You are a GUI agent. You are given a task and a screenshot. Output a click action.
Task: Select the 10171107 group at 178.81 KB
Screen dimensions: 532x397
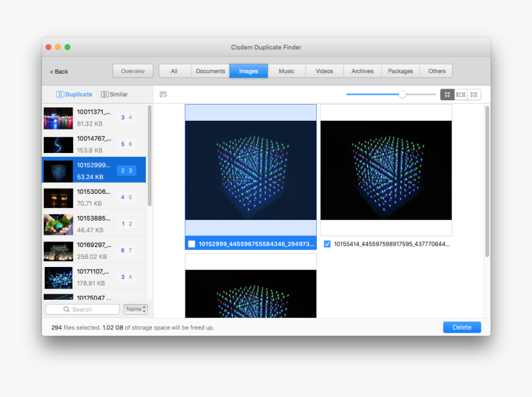[x=94, y=277]
